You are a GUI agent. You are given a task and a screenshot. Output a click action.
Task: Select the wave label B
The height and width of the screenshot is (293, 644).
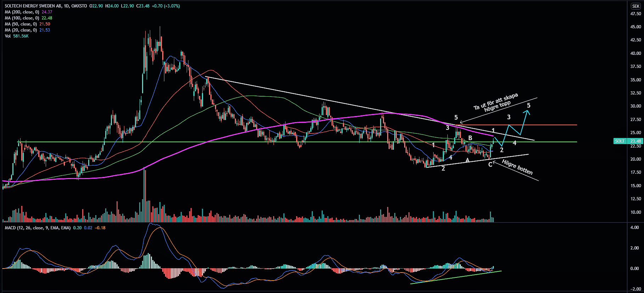coord(470,138)
